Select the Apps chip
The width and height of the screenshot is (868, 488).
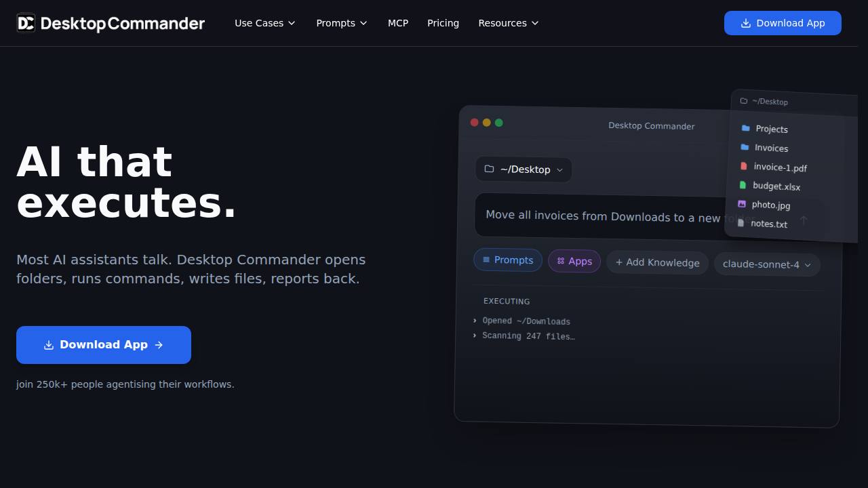click(x=574, y=261)
